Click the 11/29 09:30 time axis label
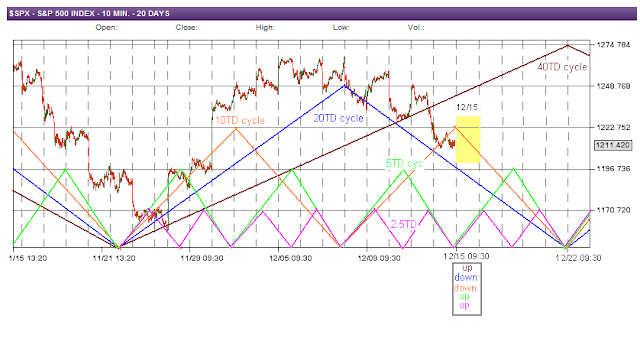Screen dimensions: 640x364 [202, 258]
